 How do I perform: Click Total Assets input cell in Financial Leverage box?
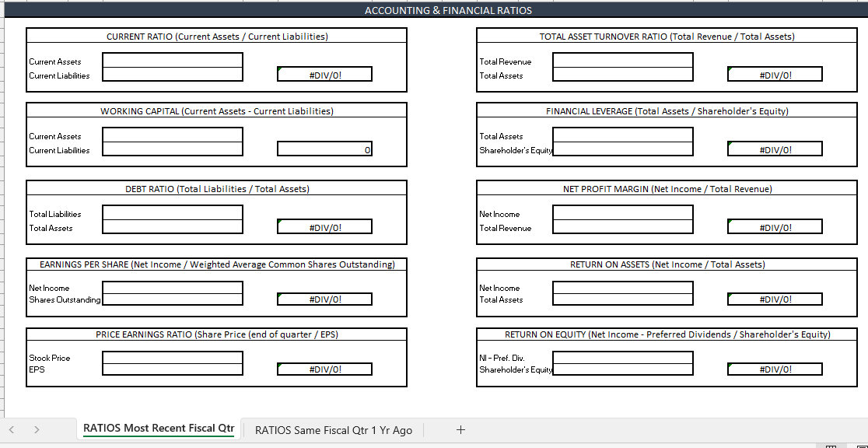623,135
